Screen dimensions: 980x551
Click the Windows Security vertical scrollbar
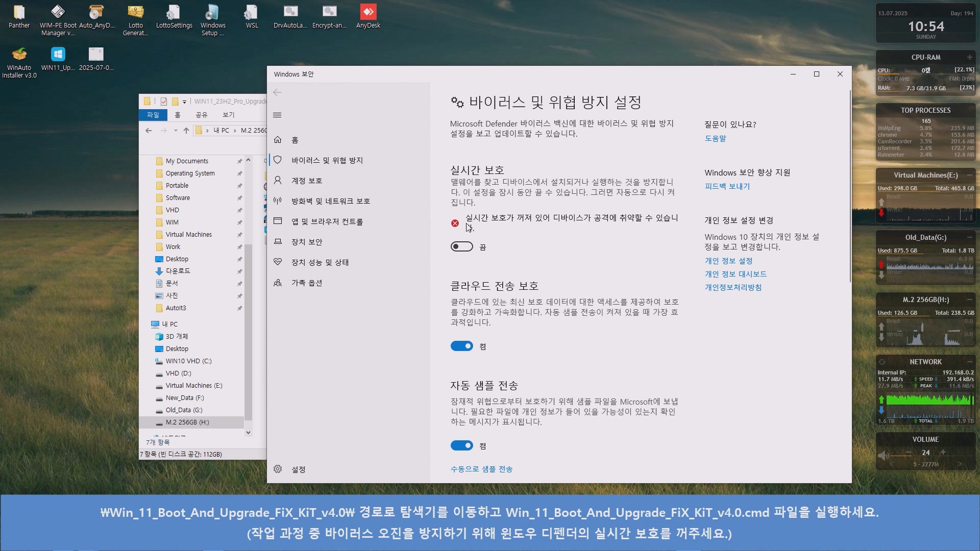849,186
